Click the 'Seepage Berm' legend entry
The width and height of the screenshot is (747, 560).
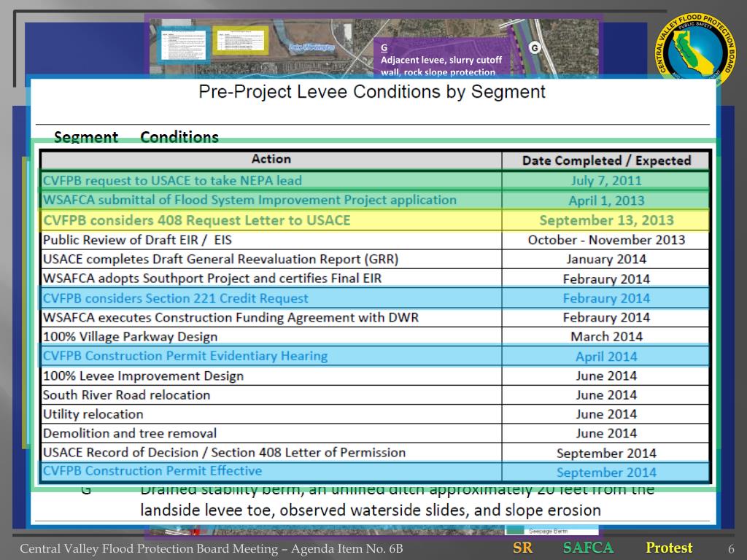tap(548, 531)
